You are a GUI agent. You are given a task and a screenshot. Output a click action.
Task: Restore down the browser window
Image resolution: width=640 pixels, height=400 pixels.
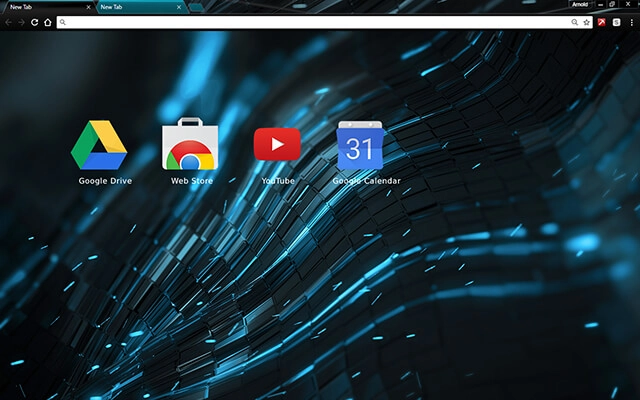(x=612, y=4)
